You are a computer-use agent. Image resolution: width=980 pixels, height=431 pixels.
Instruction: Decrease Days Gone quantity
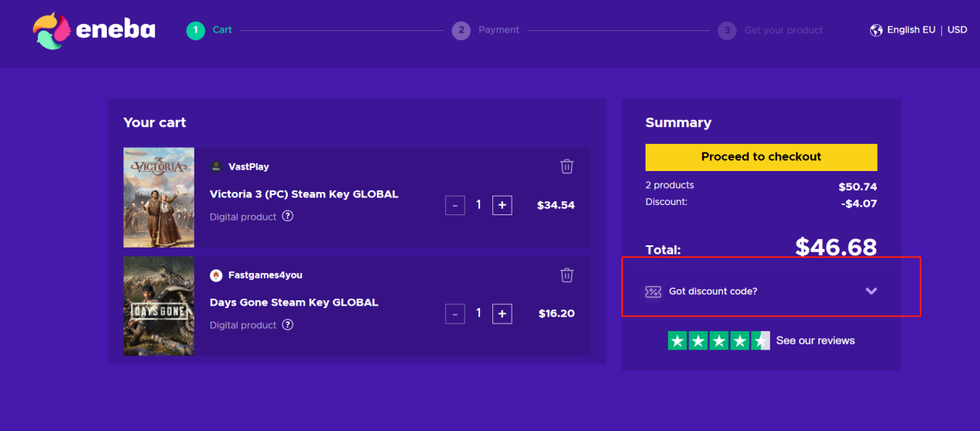coord(455,313)
